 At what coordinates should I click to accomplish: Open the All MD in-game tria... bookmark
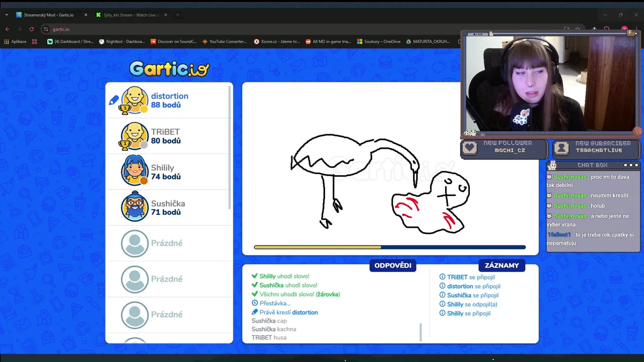click(x=329, y=42)
